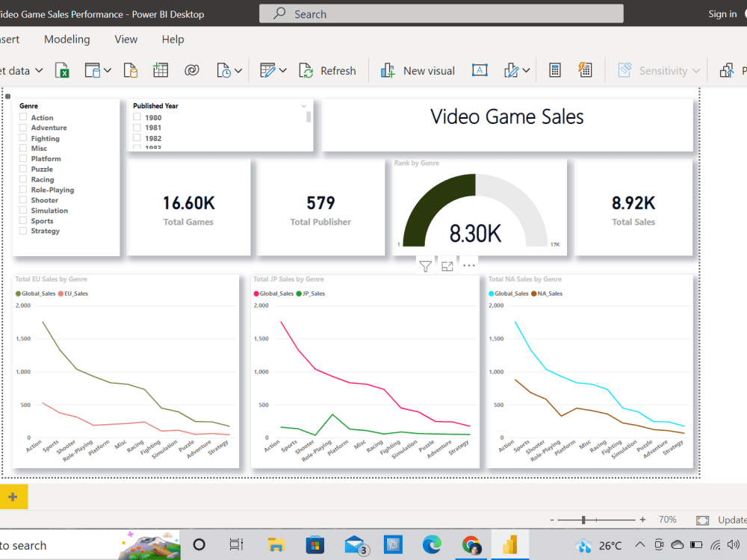Open Microsoft Store from taskbar
Screen dimensions: 747x560
coord(315,544)
